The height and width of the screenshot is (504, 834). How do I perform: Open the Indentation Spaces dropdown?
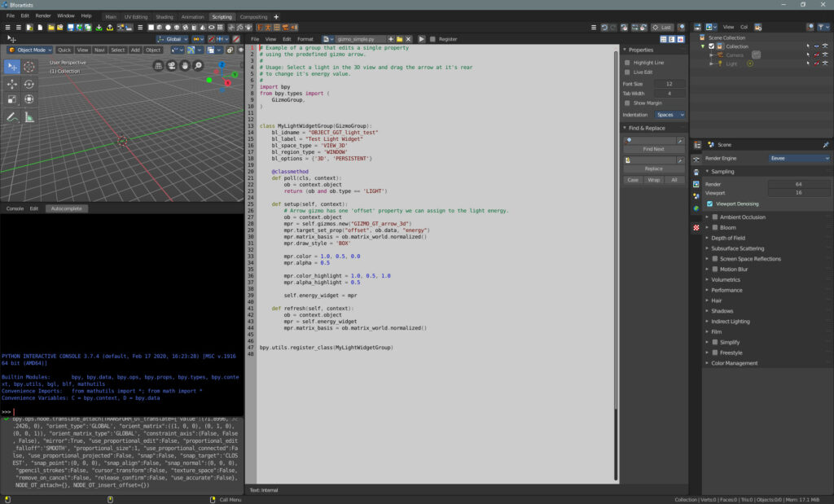670,115
